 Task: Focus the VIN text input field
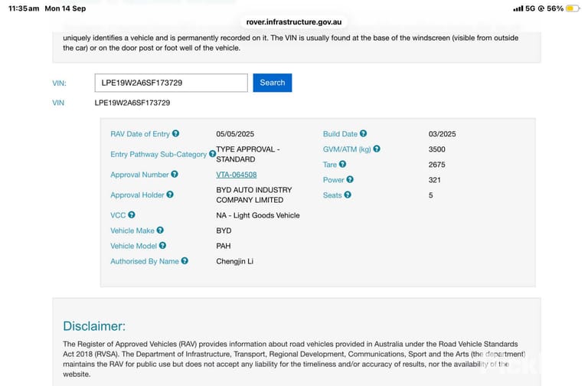pyautogui.click(x=171, y=83)
